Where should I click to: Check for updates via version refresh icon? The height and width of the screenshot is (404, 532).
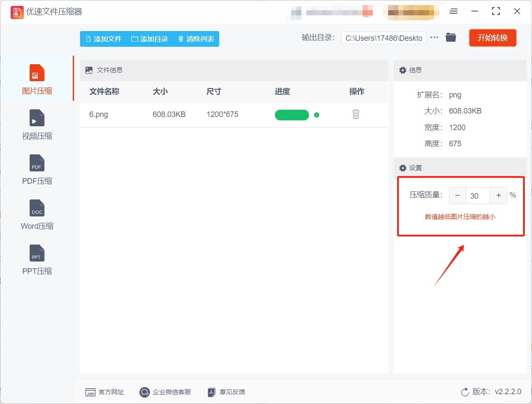point(465,392)
